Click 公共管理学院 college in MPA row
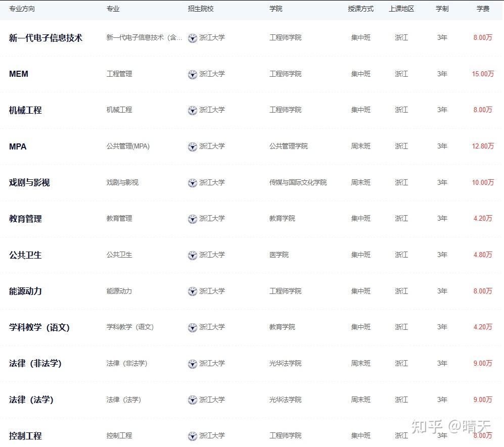 tap(289, 146)
